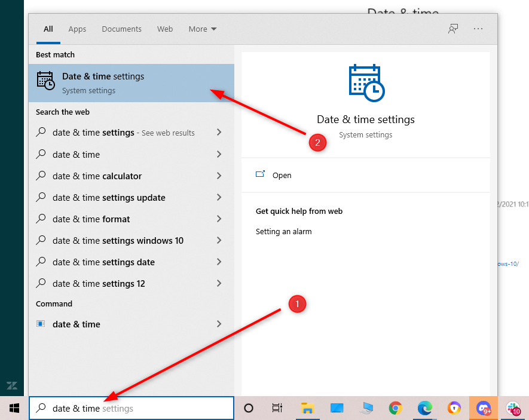Click the calendar icon beside Date & time settings
The height and width of the screenshot is (420, 529).
click(45, 81)
